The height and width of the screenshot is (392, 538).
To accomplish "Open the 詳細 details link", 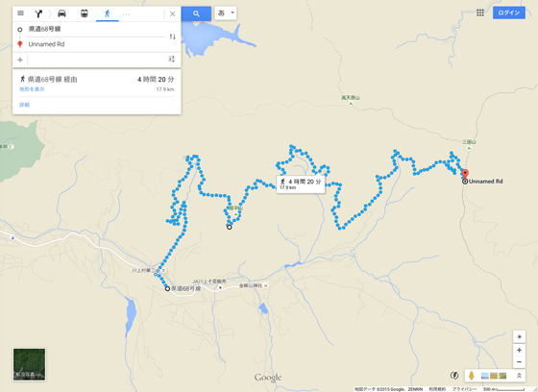I will click(x=24, y=105).
